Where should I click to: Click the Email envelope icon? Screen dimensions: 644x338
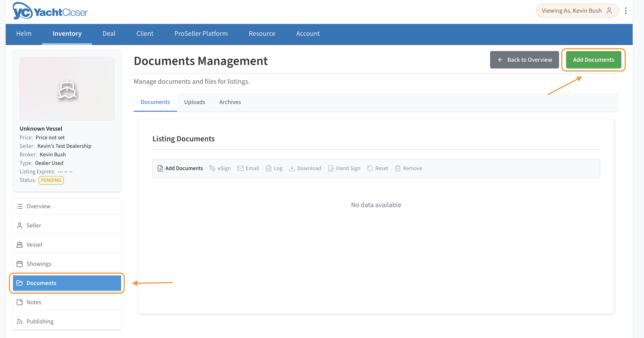point(240,168)
